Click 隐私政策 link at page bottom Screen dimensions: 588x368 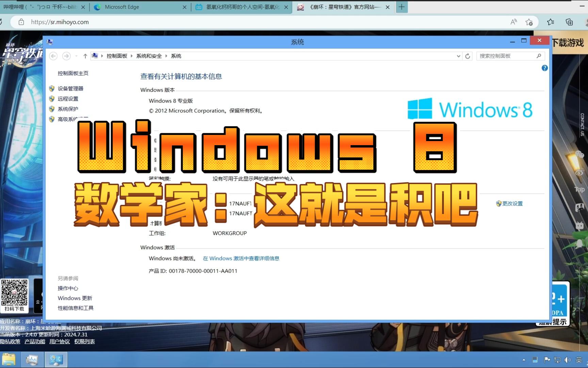point(10,341)
